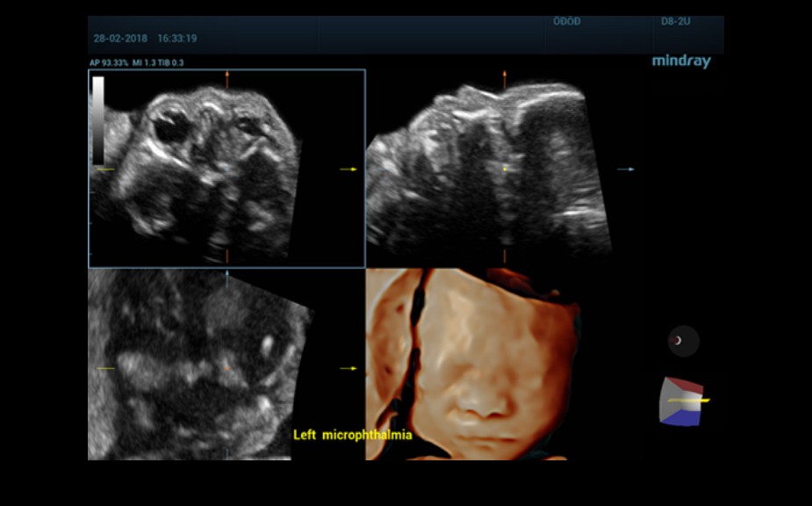812x506 pixels.
Task: Click the grayscale bar in upper-left plane
Action: [x=98, y=119]
